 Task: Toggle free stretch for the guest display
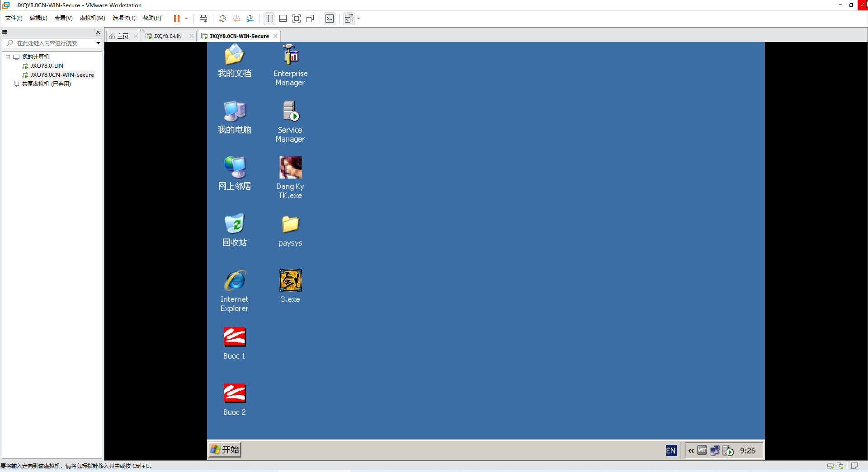(x=349, y=19)
